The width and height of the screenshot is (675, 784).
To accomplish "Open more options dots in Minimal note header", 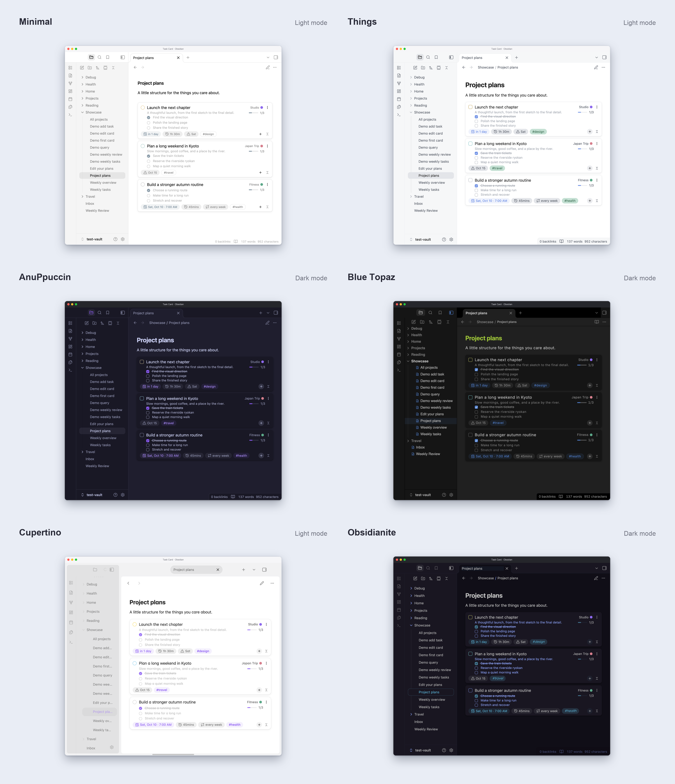I will click(x=275, y=67).
